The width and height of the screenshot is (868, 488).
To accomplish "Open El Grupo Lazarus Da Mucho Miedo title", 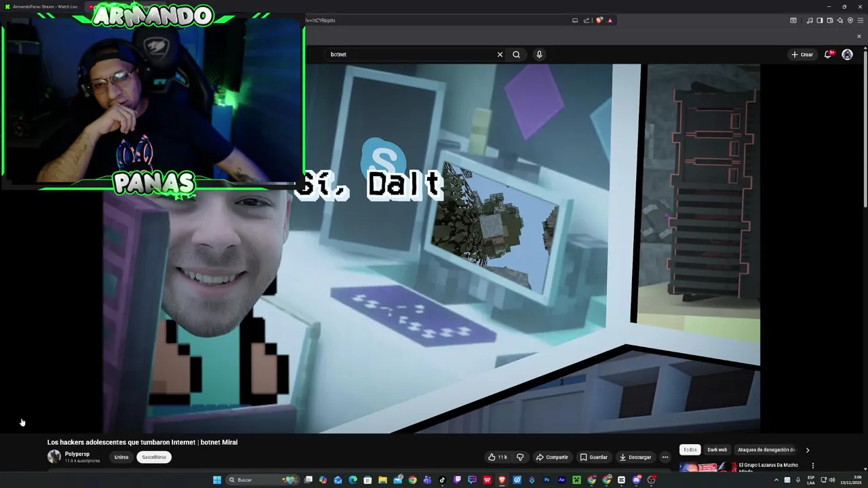I will coord(768,468).
